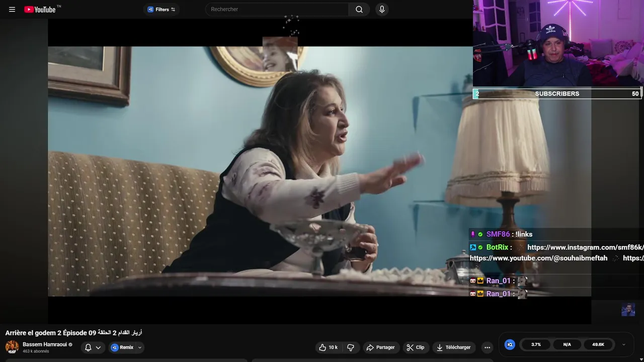Click the BotRix chat username

(x=497, y=247)
